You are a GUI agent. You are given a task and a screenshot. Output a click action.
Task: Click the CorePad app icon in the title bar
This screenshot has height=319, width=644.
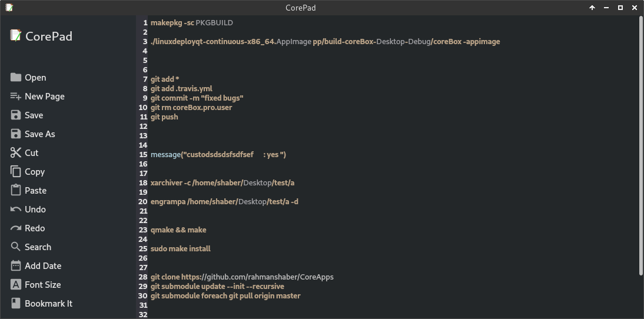click(x=9, y=8)
